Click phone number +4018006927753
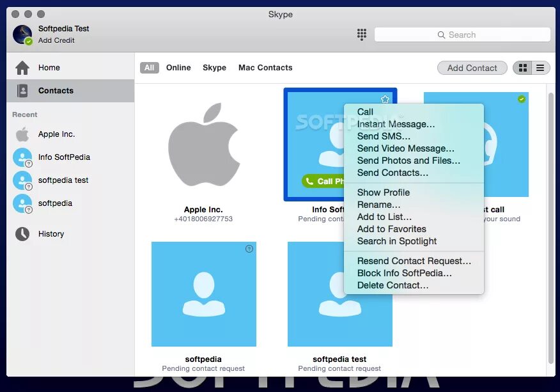 203,219
